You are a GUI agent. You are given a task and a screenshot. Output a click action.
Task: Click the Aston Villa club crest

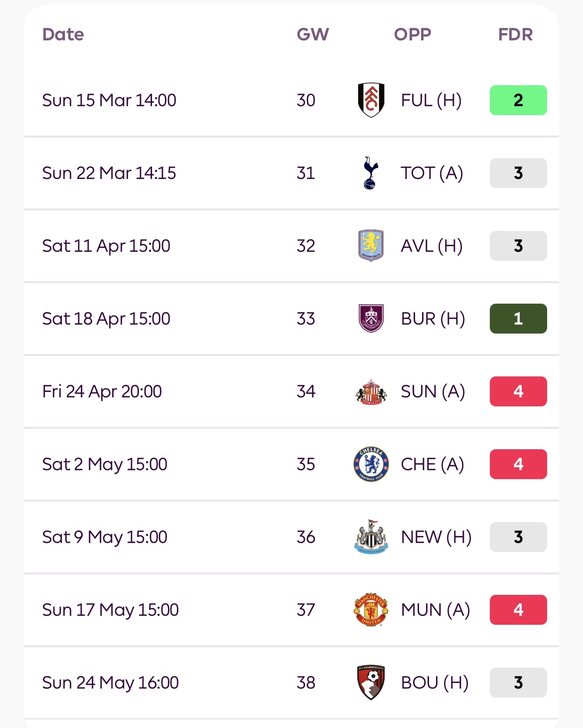tap(371, 246)
